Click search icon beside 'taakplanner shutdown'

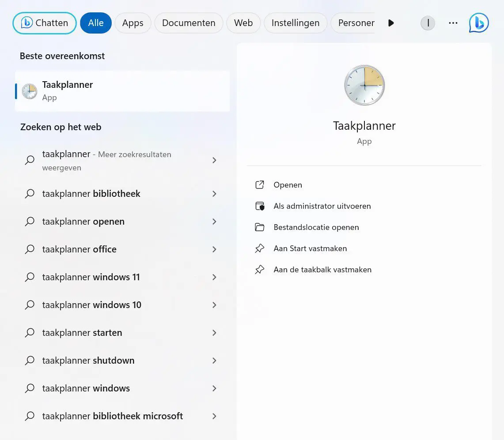[x=30, y=361]
